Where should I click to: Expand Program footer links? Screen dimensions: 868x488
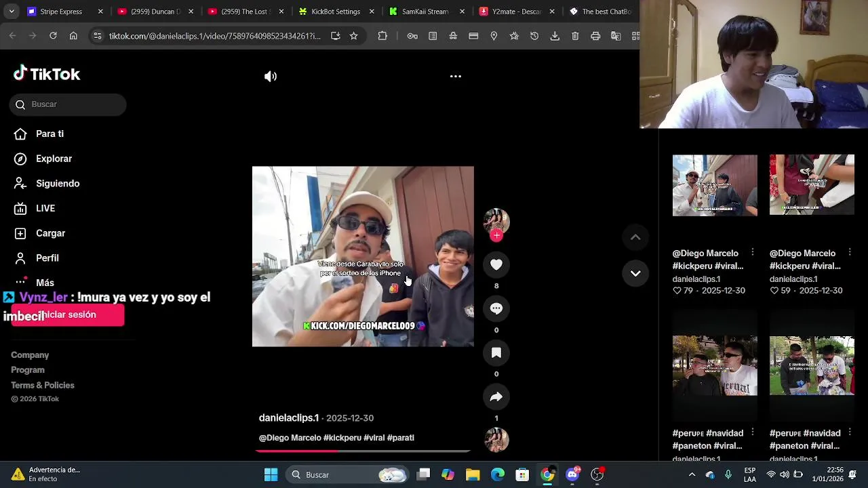click(x=28, y=370)
